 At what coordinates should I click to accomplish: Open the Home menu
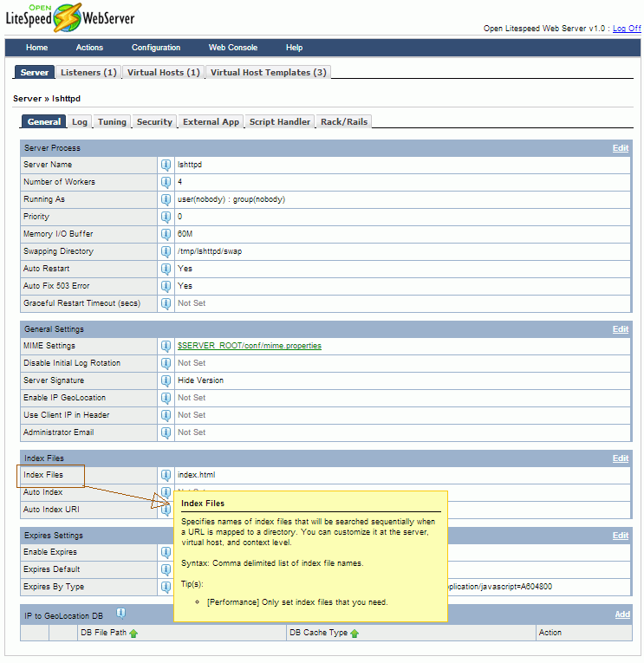[x=36, y=48]
